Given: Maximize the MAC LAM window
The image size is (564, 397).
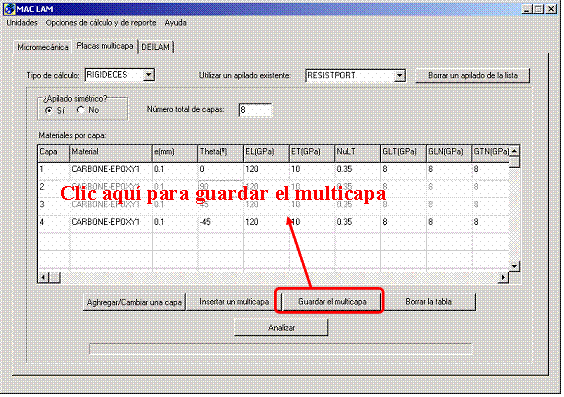Looking at the screenshot, I should coord(538,9).
